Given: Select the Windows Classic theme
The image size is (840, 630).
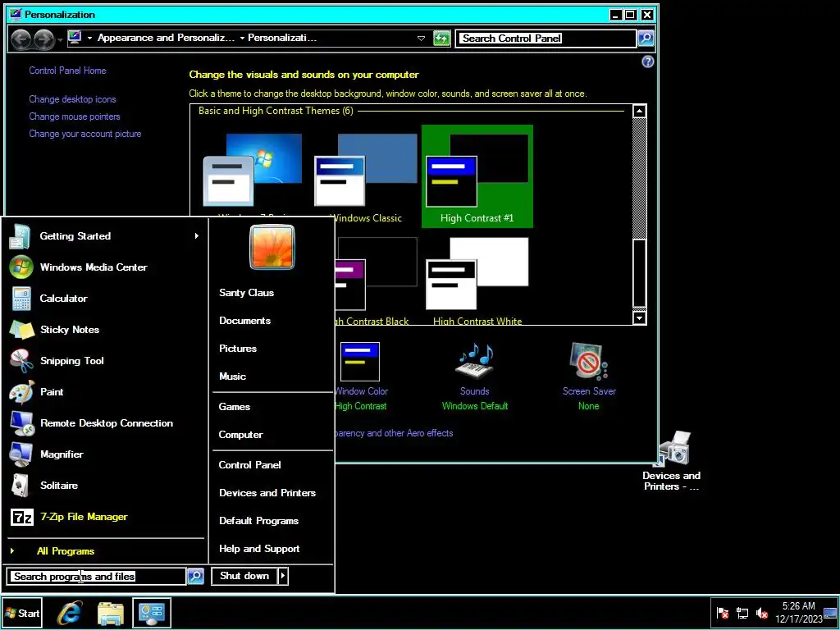Looking at the screenshot, I should [366, 177].
